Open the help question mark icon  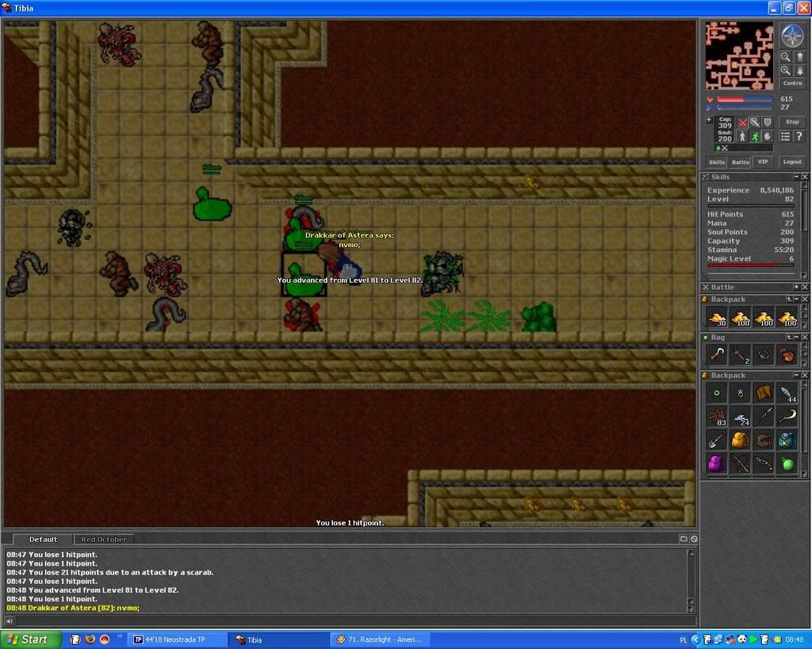[799, 136]
